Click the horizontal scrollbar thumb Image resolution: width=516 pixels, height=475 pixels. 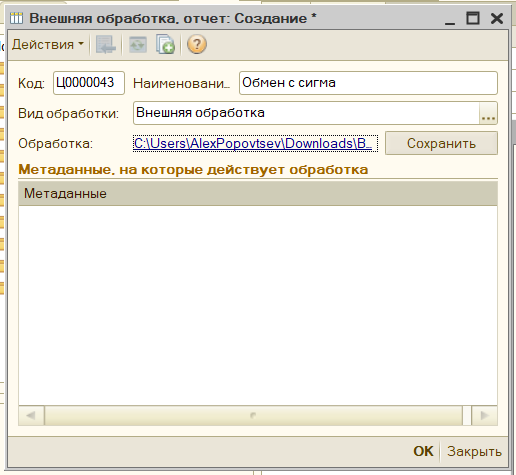(253, 415)
